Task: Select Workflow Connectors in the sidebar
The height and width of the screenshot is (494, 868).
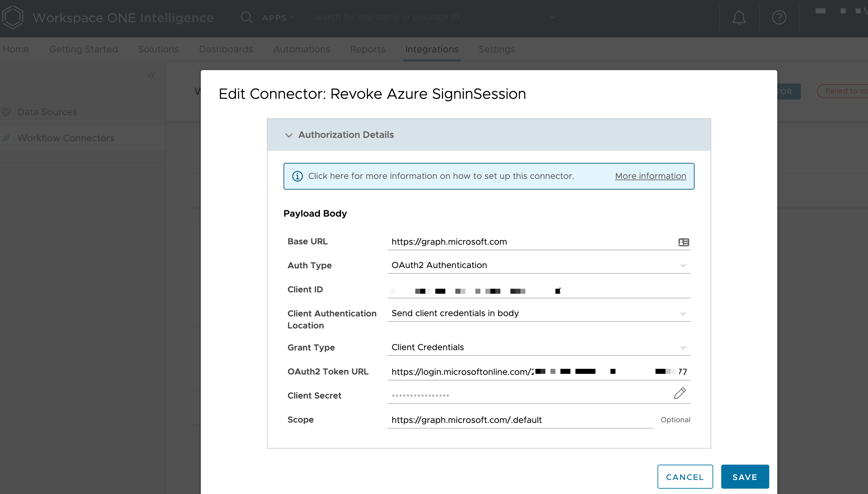Action: pos(66,138)
